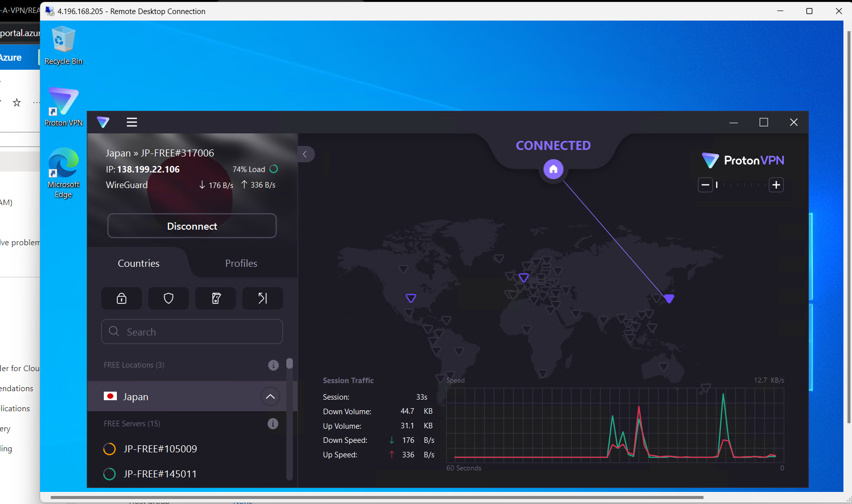
Task: Click the CONNECTED status label
Action: coord(553,145)
